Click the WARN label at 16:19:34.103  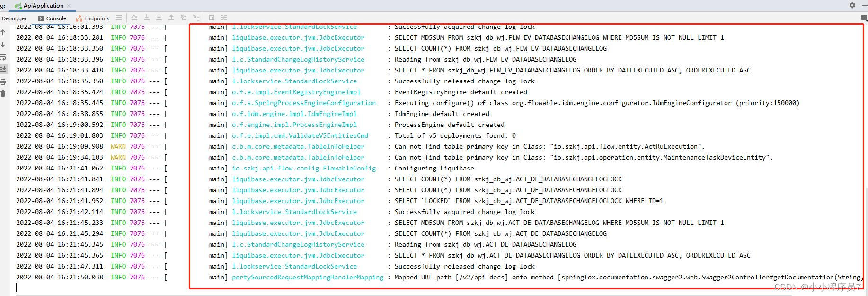click(118, 157)
